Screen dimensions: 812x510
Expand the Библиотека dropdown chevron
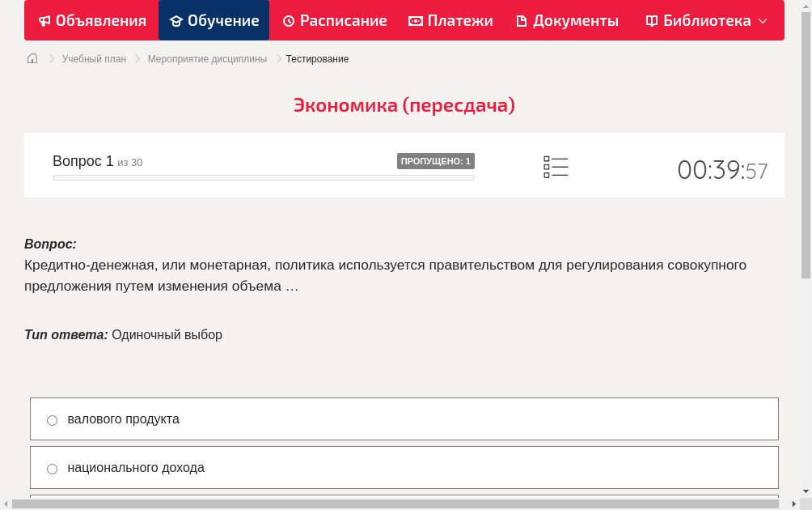tap(761, 22)
